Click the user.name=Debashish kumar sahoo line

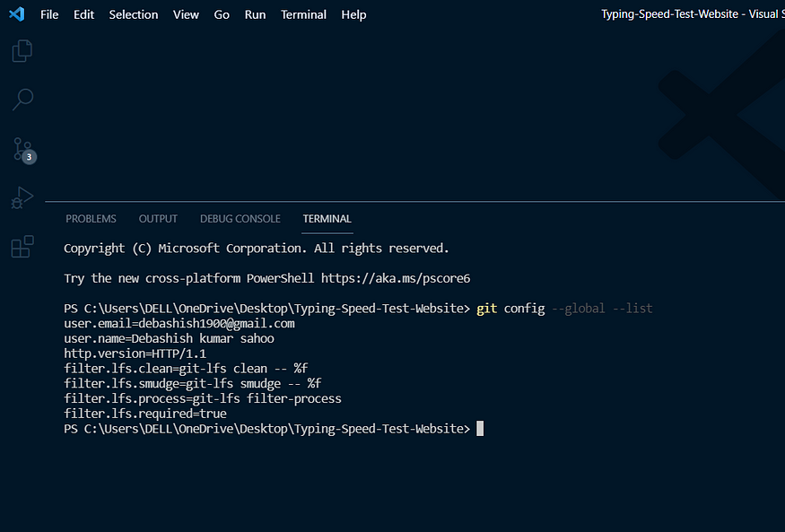(x=169, y=338)
